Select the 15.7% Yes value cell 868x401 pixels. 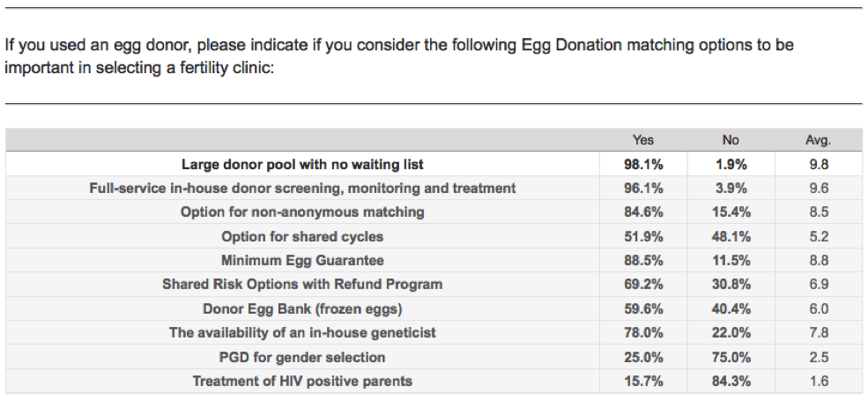643,381
